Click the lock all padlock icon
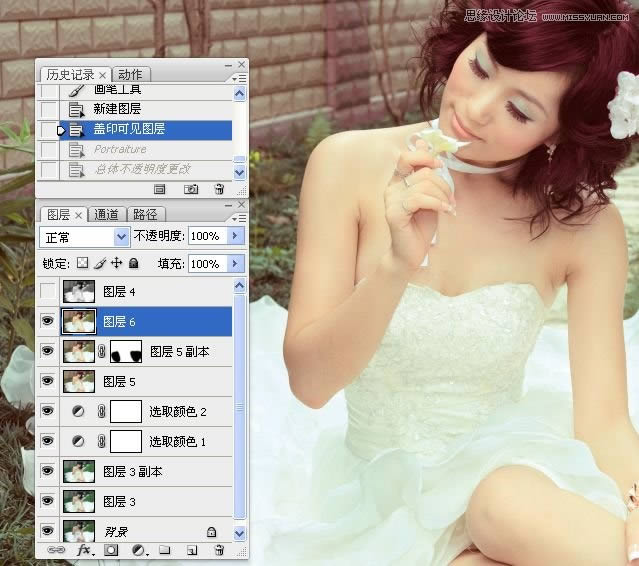The image size is (639, 566). [x=133, y=264]
